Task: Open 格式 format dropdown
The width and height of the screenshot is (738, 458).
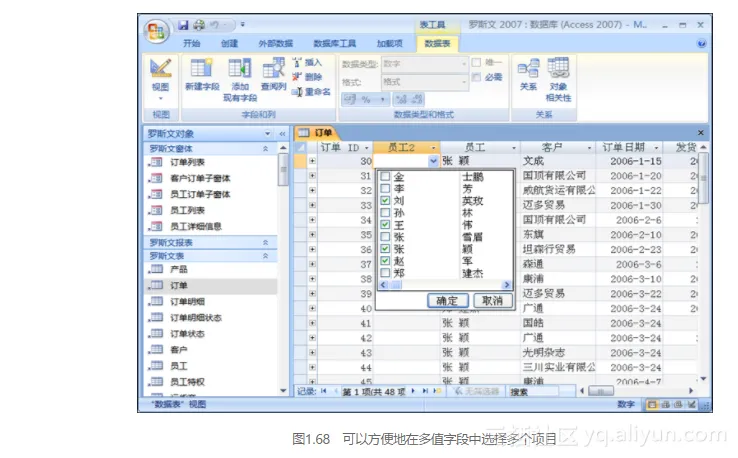Action: click(x=464, y=82)
